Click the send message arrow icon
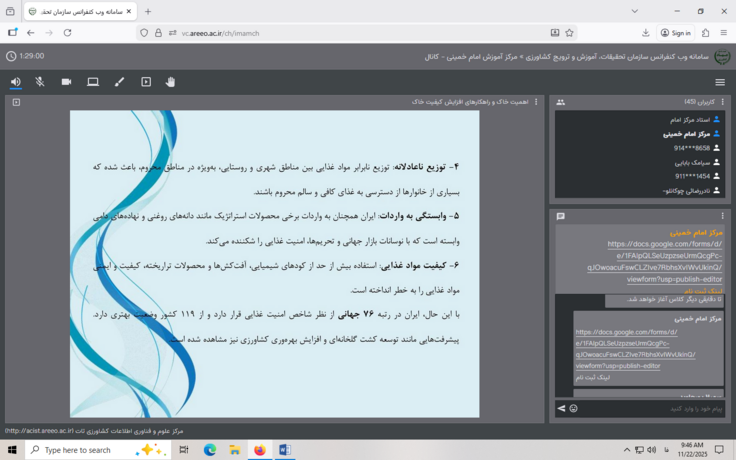The width and height of the screenshot is (736, 460). (x=561, y=408)
